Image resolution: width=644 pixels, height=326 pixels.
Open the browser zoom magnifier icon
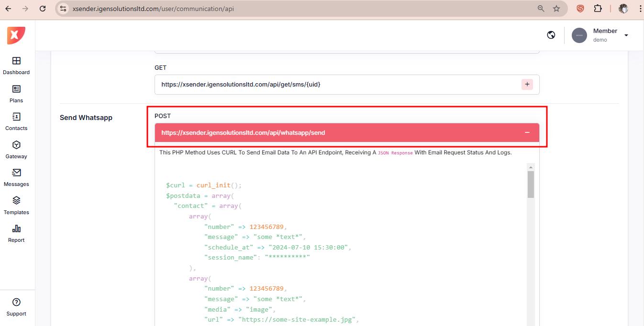[x=541, y=9]
